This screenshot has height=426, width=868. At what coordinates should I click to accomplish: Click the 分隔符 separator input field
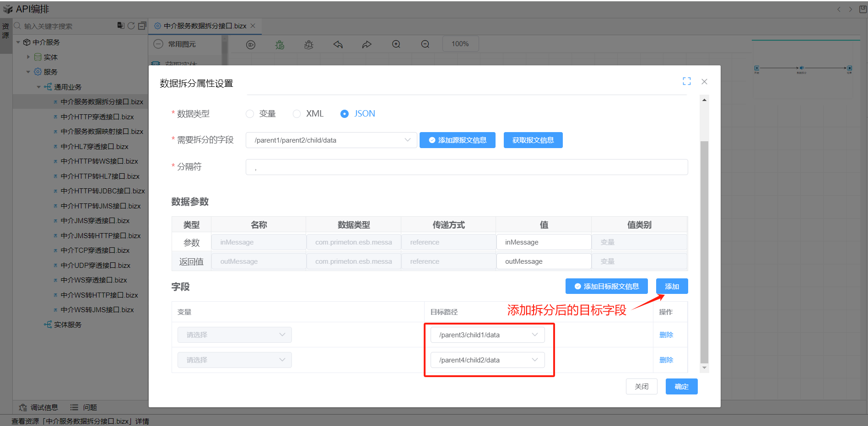(x=466, y=167)
